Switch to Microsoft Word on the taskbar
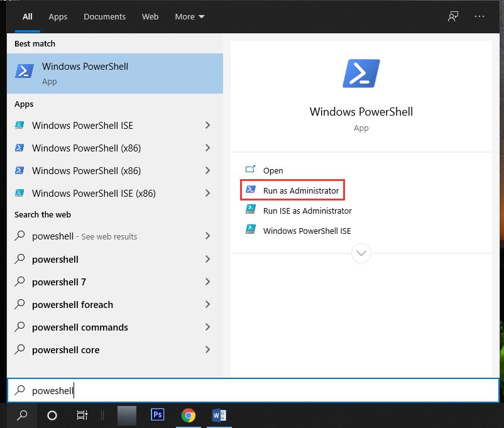 point(219,415)
